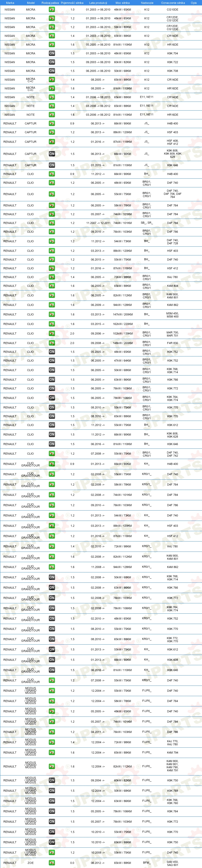This screenshot has height=868, width=202.
Task: Select the 'D4F 740, D4F 706, D4F 764' cell
Action: pyautogui.click(x=172, y=194)
